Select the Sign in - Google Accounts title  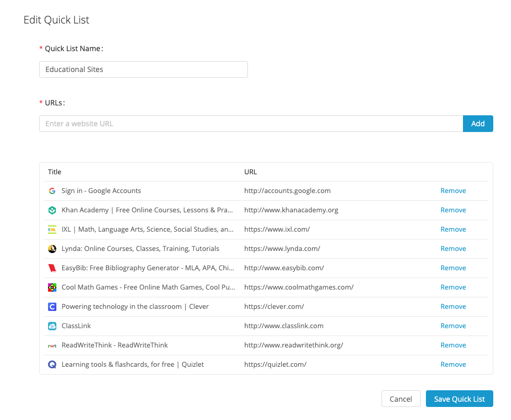pos(101,190)
